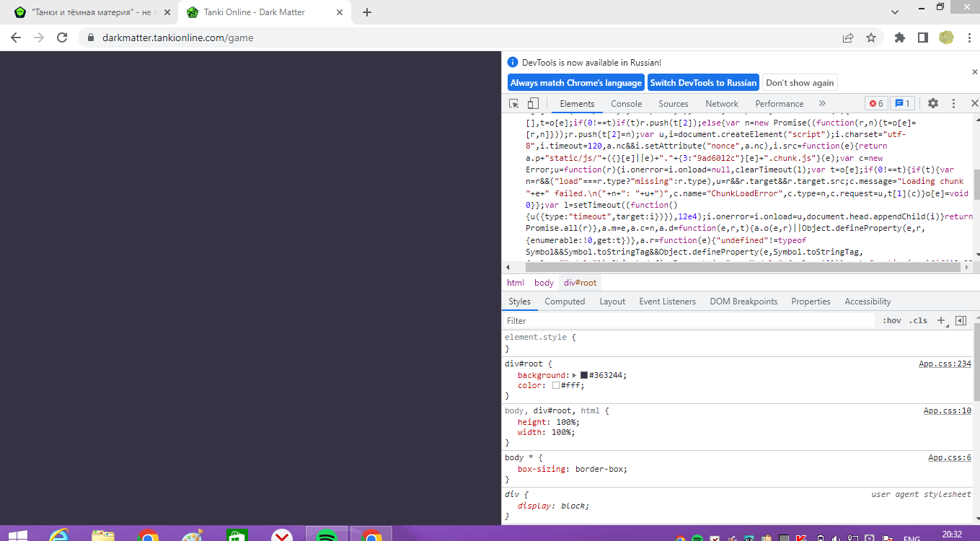Select div#root in the DOM breadcrumb
980x541 pixels.
(581, 283)
